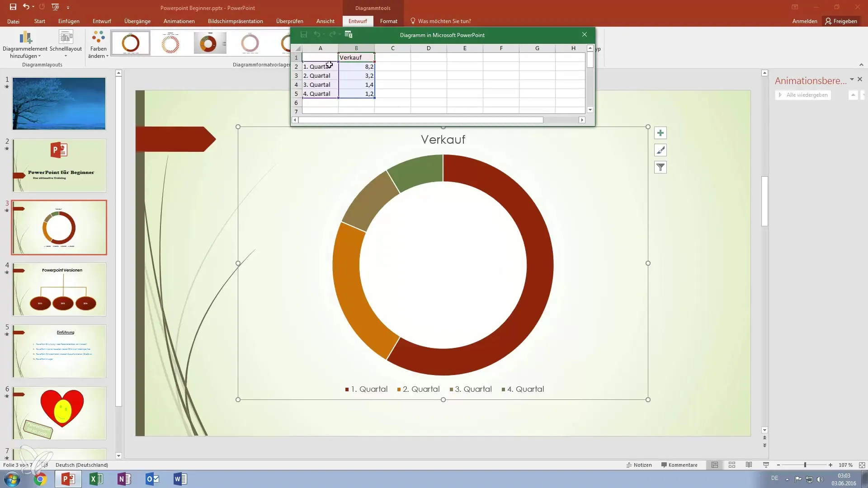Click 4. Quartal legend entry
The image size is (868, 488).
click(x=523, y=389)
